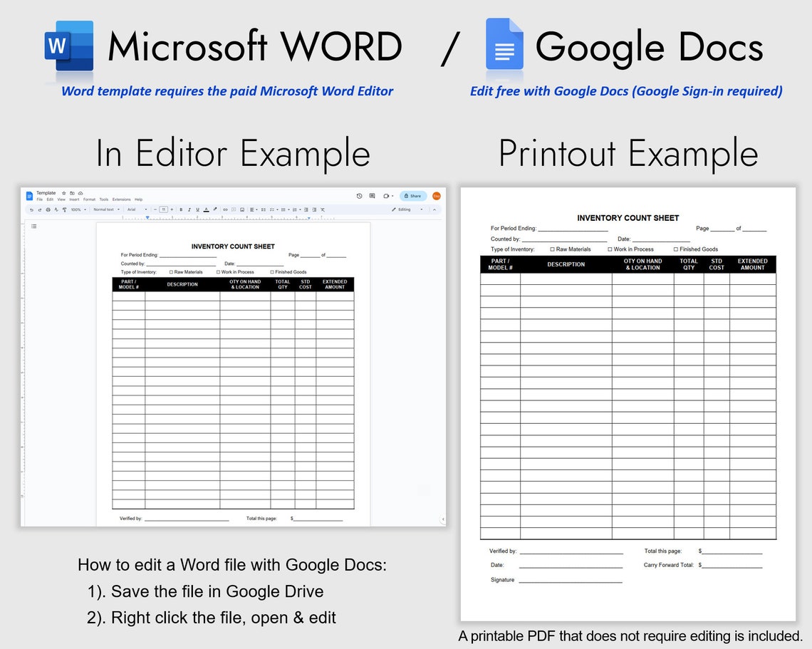
Task: Click the spell check icon
Action: pyautogui.click(x=56, y=209)
